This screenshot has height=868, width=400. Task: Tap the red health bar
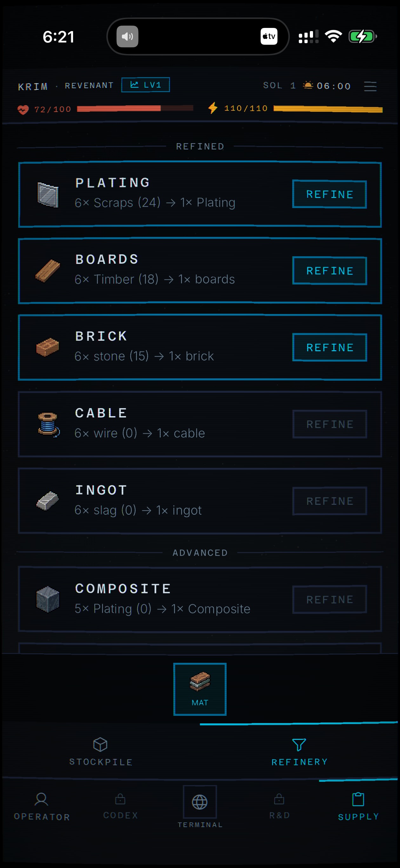pos(135,109)
